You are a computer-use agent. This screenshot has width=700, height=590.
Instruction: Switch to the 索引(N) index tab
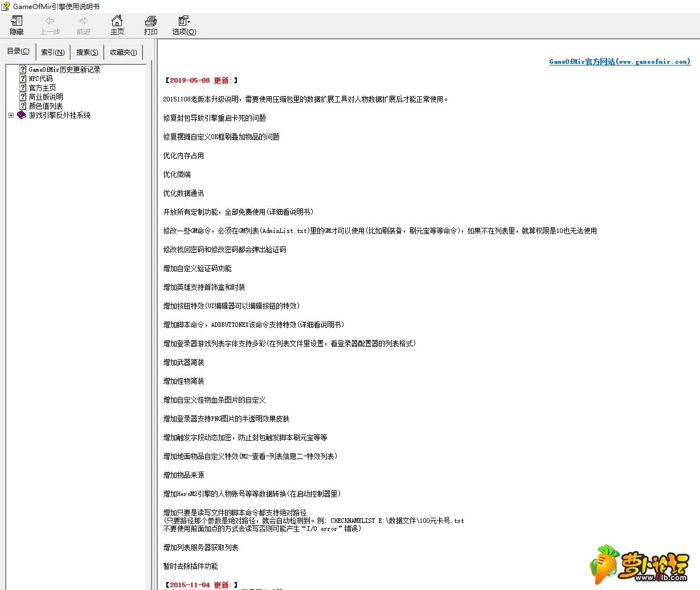coord(53,52)
